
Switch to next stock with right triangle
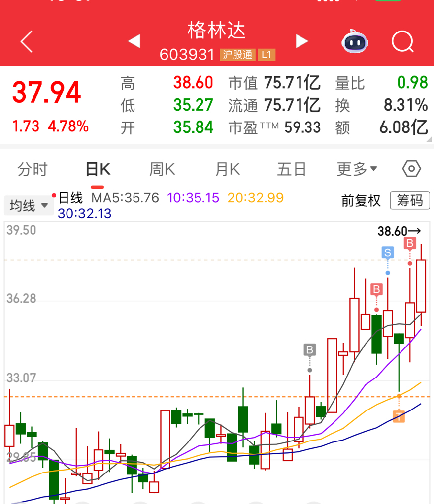302,41
